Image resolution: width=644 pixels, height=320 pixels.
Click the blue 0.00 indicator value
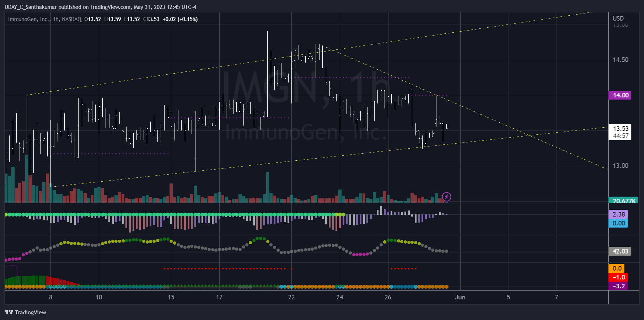pos(619,223)
